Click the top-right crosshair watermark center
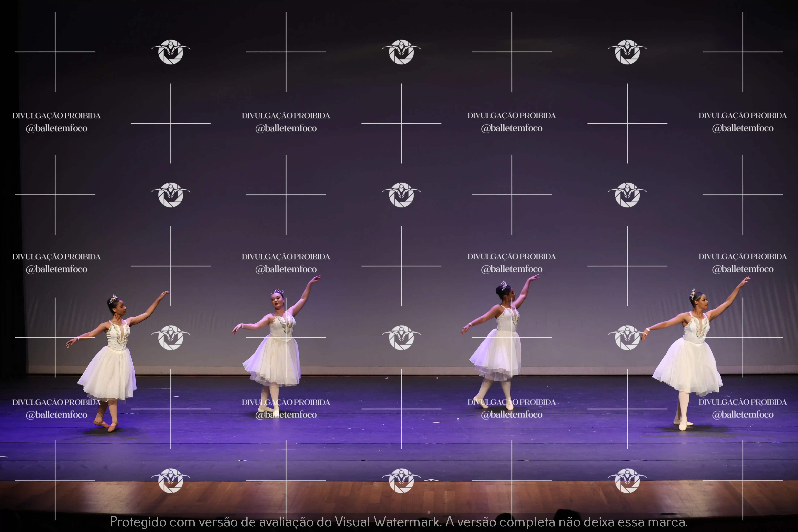The width and height of the screenshot is (798, 532). pyautogui.click(x=743, y=52)
